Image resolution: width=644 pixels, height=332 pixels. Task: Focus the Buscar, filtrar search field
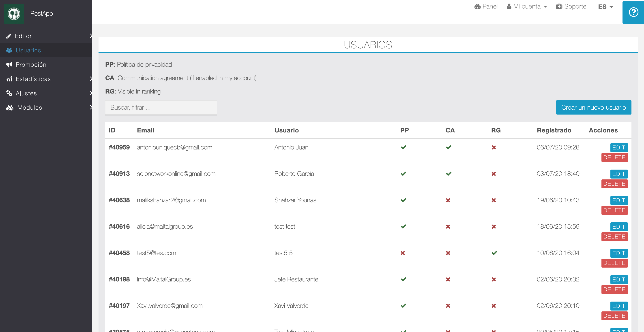(x=161, y=108)
